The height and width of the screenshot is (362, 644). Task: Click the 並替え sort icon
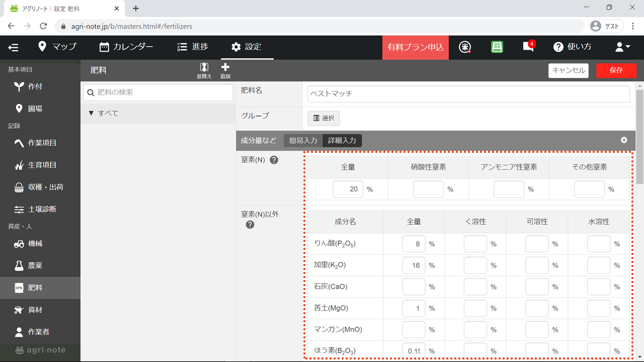coord(204,70)
